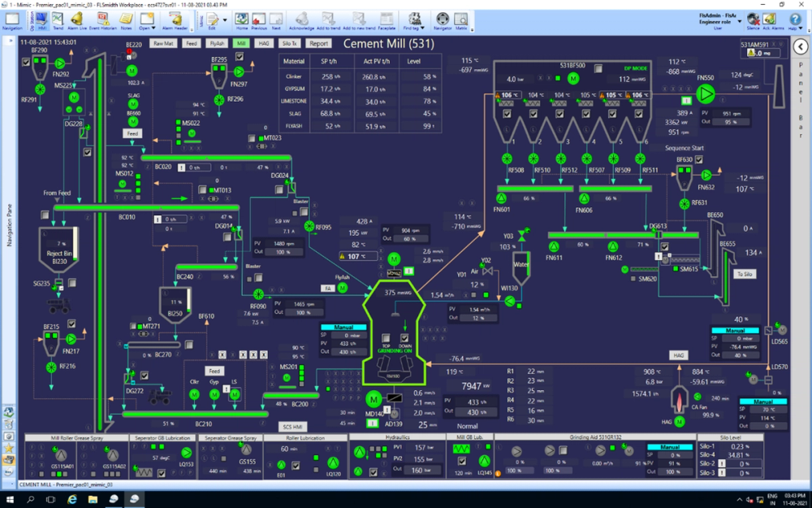Select the Trend tool in the toolbar

tap(56, 19)
